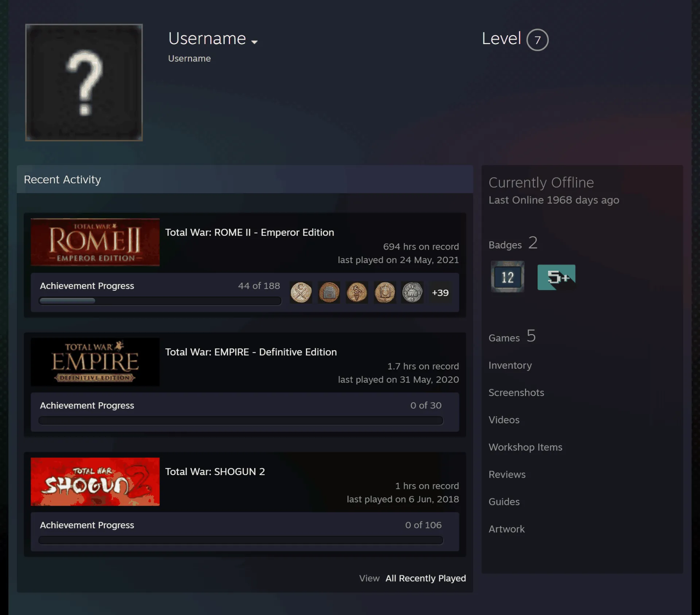The height and width of the screenshot is (615, 700).
Task: Open the Total War EMPIRE banner image
Action: [95, 362]
